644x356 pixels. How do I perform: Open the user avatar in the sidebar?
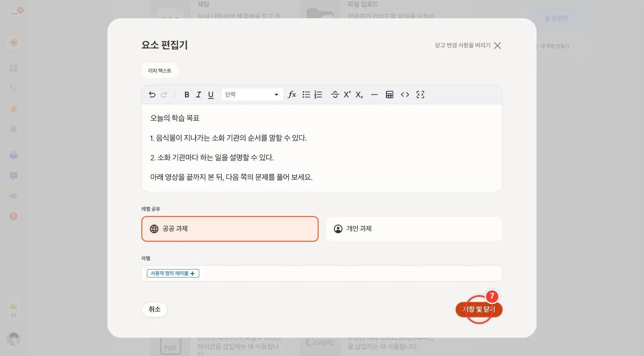pyautogui.click(x=14, y=339)
